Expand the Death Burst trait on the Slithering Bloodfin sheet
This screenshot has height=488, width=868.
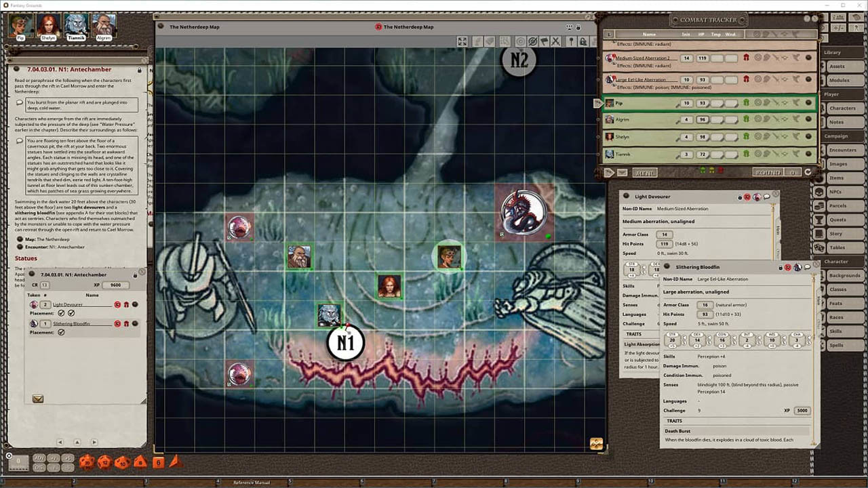coord(678,431)
